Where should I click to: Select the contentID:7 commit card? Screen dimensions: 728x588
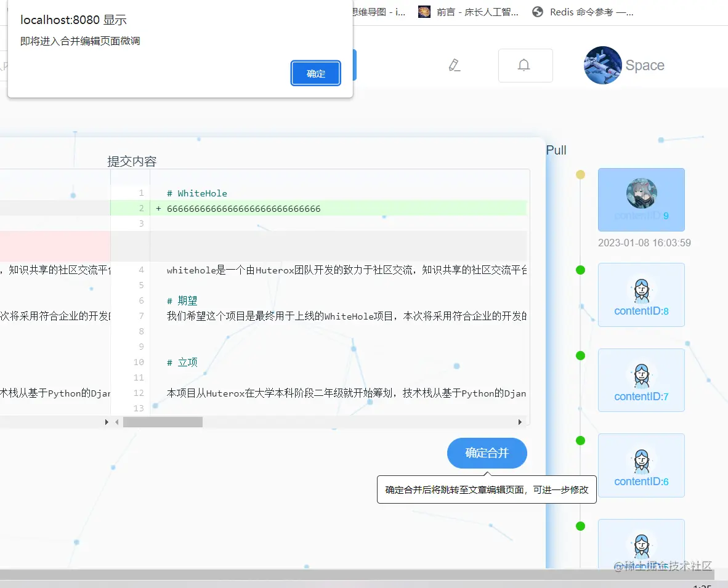coord(641,380)
